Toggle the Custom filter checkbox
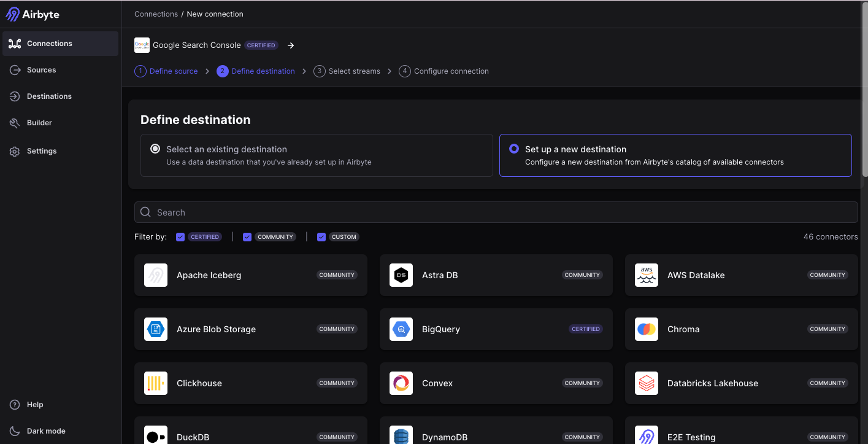Screen dimensions: 868x444 (x=321, y=237)
